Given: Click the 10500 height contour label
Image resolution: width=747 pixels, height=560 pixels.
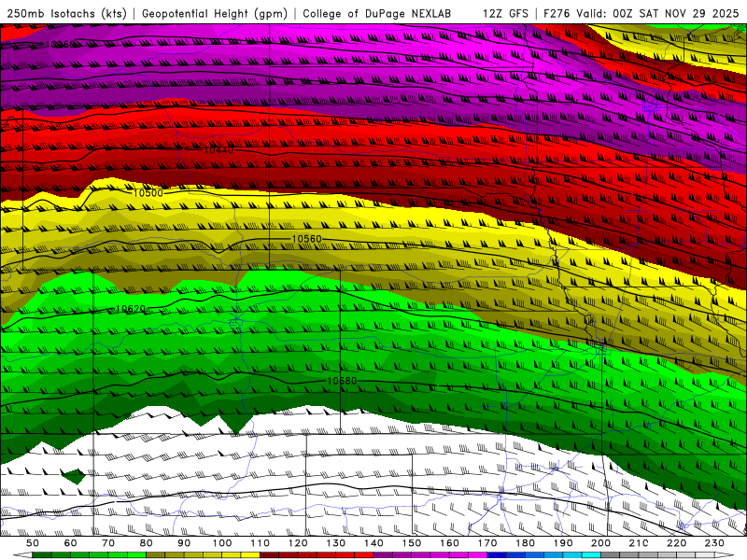Looking at the screenshot, I should 148,193.
